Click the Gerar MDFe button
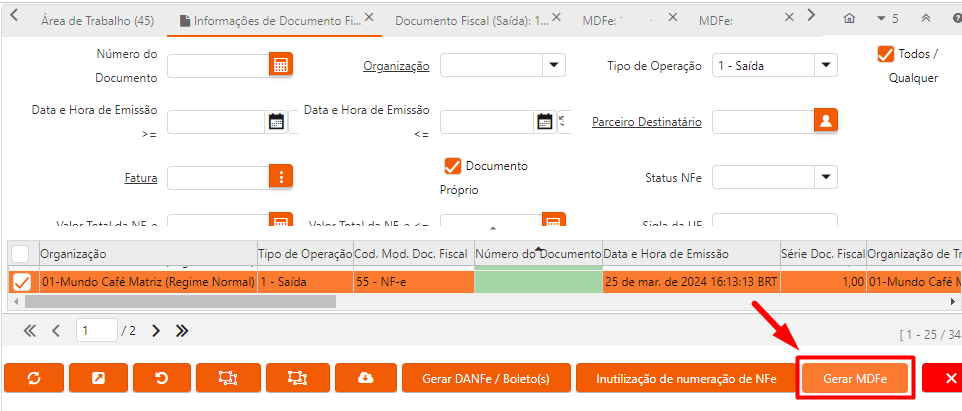 [855, 378]
